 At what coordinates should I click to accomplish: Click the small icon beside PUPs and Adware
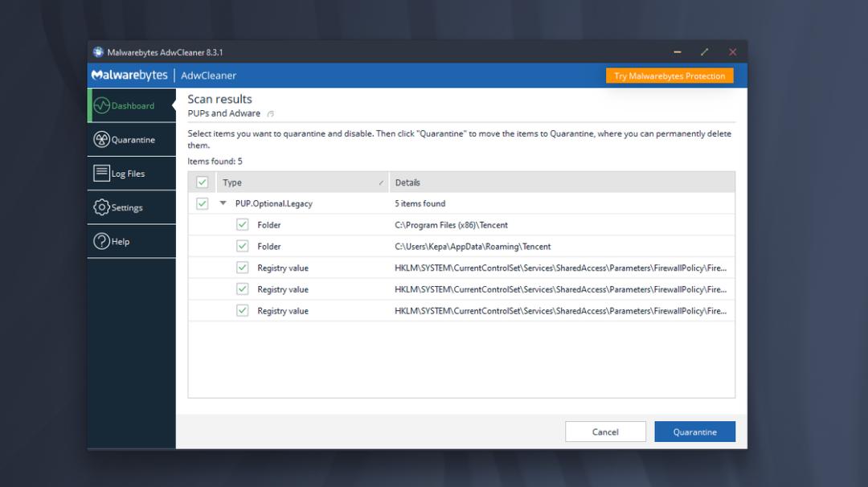pos(271,114)
